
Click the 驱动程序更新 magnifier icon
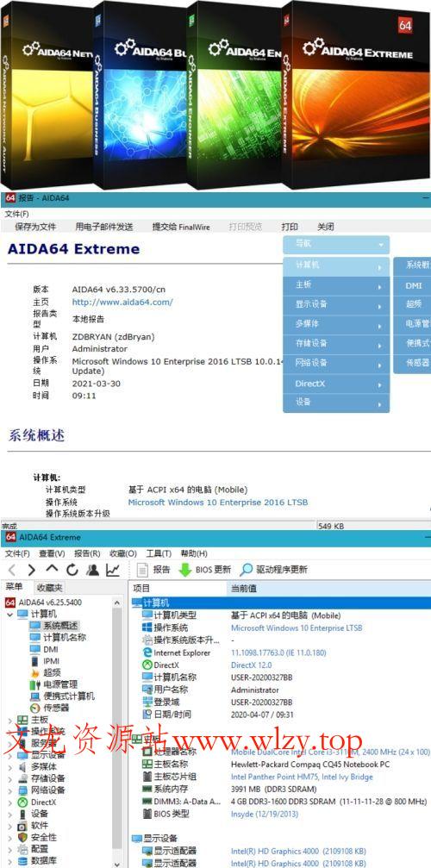[x=247, y=570]
